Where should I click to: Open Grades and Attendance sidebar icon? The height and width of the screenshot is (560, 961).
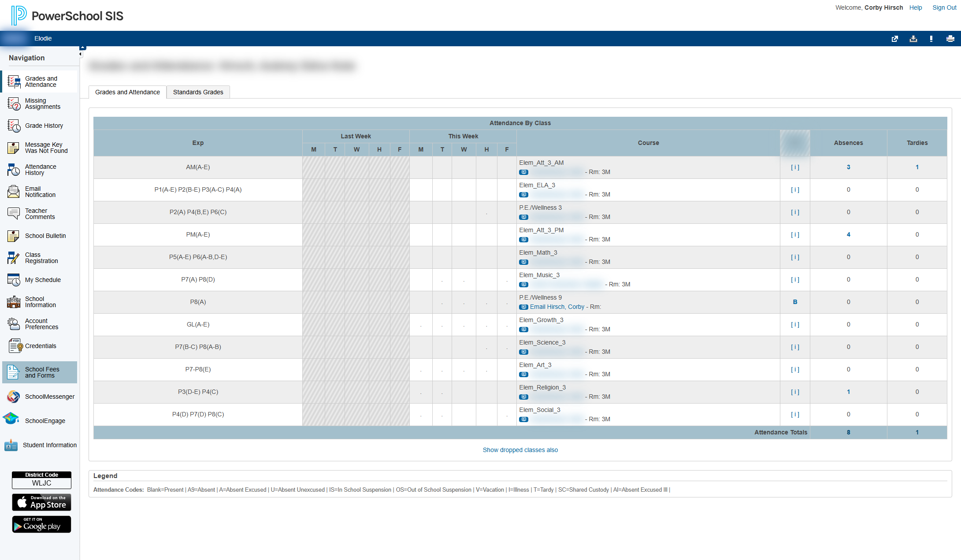coord(14,82)
